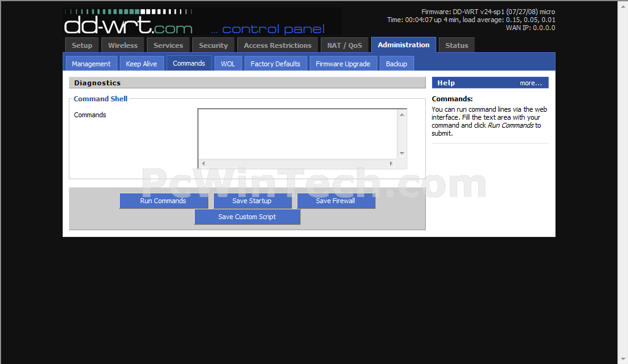
Task: Open the Management sub-tab
Action: tap(91, 64)
